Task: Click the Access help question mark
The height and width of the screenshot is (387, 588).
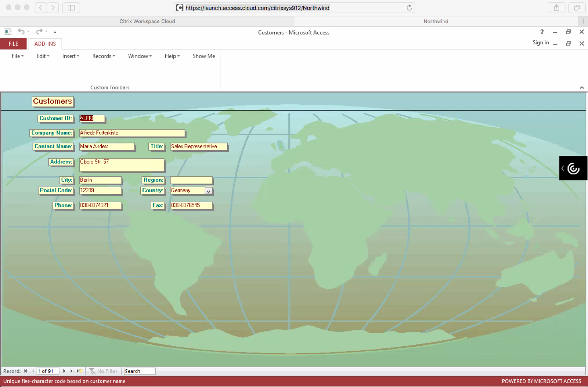Action: (x=542, y=32)
